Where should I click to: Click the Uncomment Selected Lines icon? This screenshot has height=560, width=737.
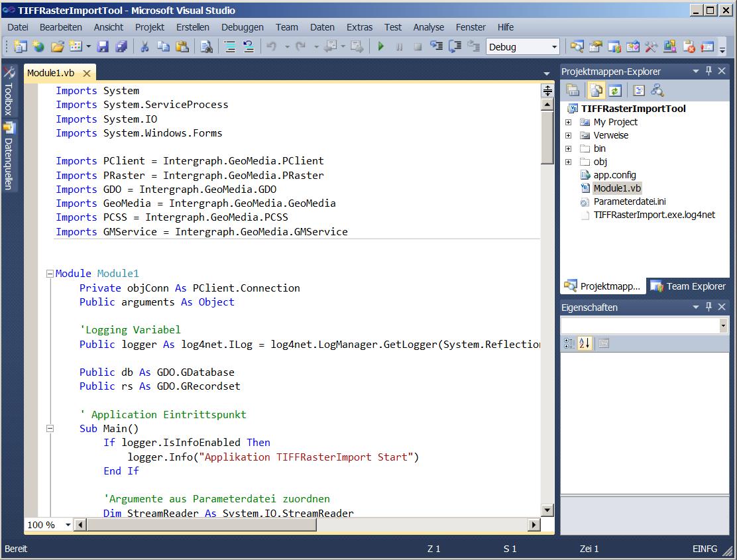tap(248, 46)
